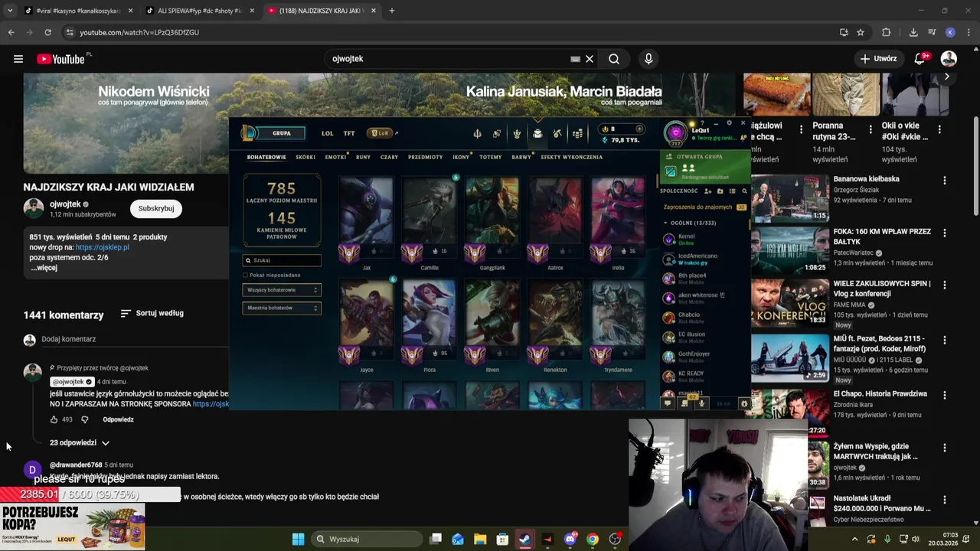980x551 pixels.
Task: Open YouTube notifications bell
Action: coord(920,59)
